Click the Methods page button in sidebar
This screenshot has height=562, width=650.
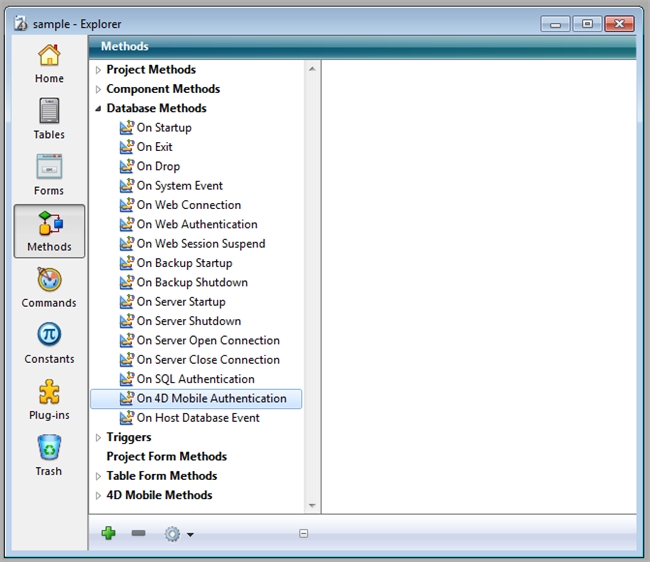[49, 231]
